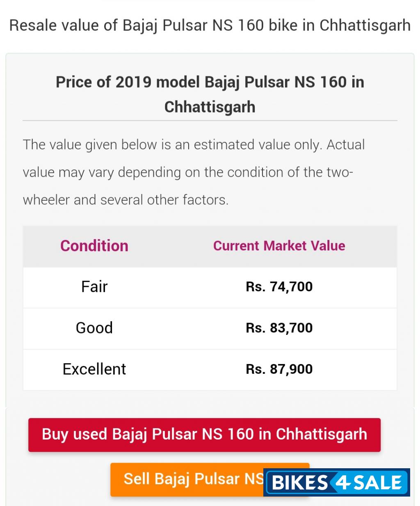Pick the Excellent condition label
Screen dimensions: 420x506
coord(94,369)
